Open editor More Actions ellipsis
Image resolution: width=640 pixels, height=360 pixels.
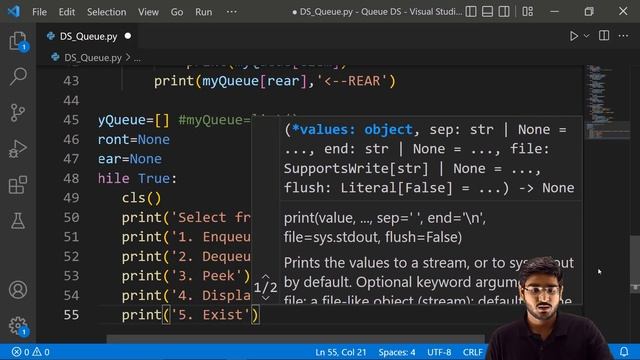click(x=623, y=36)
